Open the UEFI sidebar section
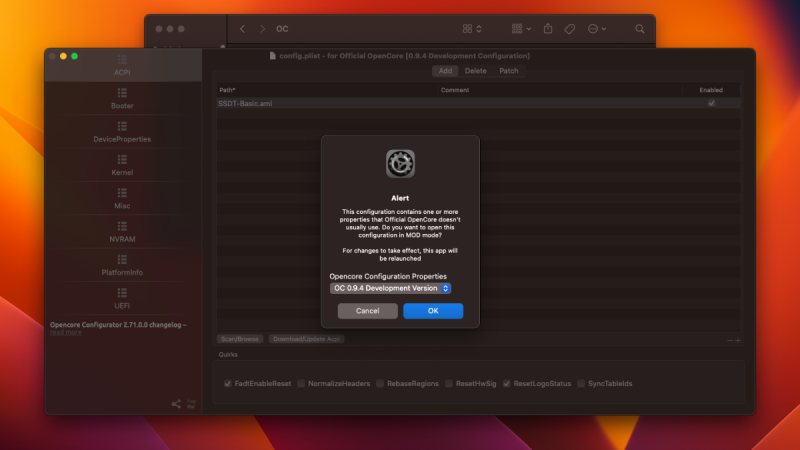 pyautogui.click(x=122, y=298)
